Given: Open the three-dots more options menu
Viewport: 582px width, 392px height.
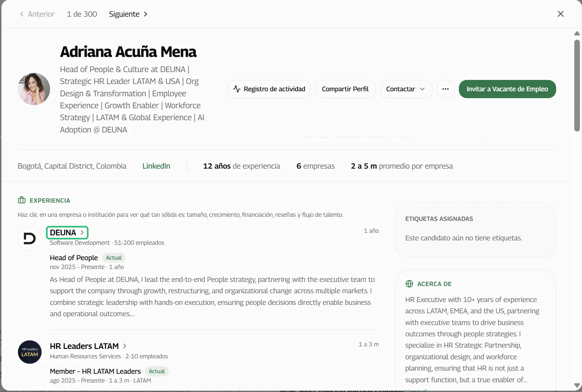Looking at the screenshot, I should [445, 89].
